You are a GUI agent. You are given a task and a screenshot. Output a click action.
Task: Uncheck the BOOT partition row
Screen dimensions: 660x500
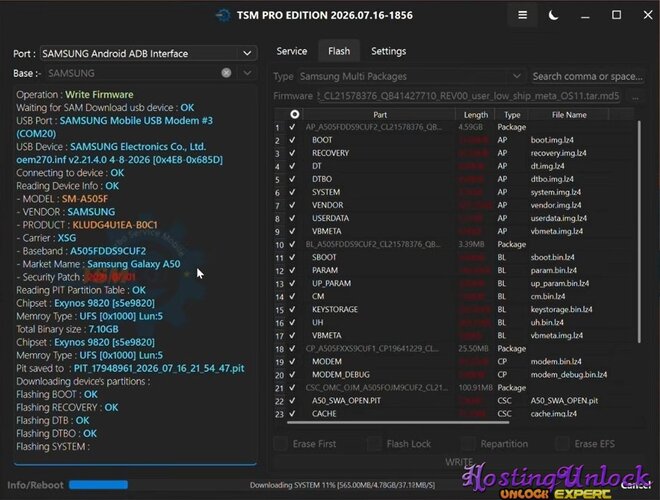292,140
